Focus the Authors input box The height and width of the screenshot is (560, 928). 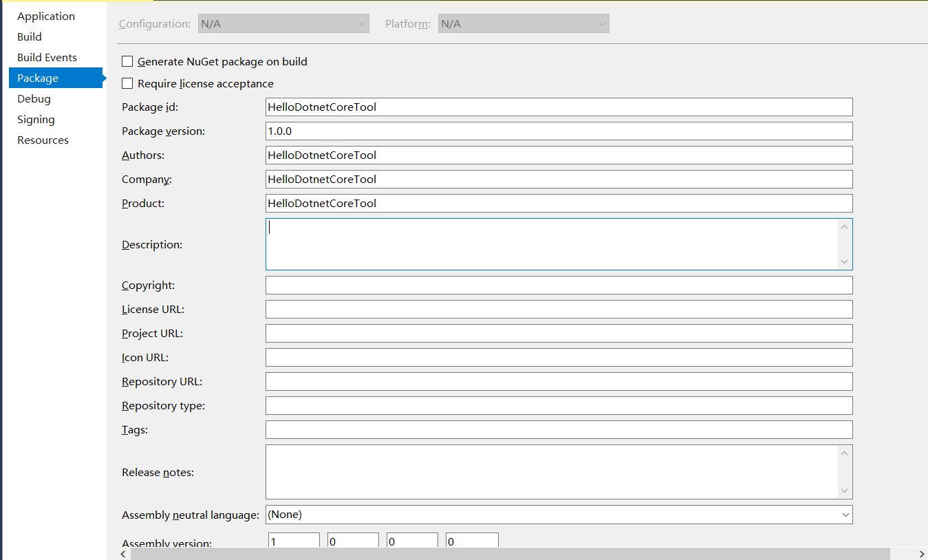click(x=559, y=155)
